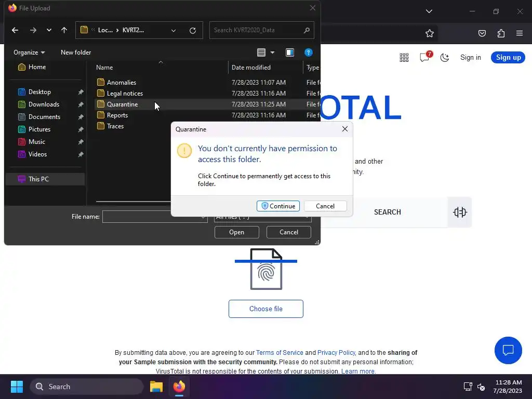
Task: Sort by the Name column header
Action: [104, 67]
